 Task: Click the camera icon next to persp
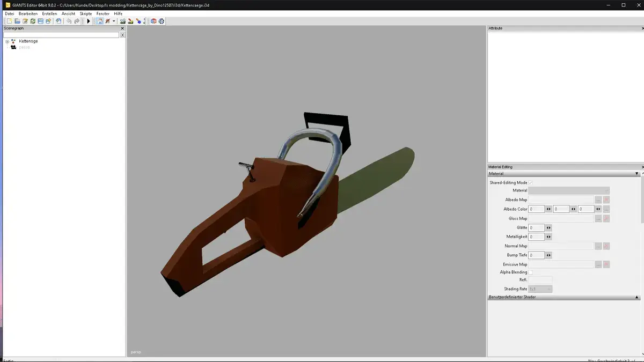click(13, 47)
